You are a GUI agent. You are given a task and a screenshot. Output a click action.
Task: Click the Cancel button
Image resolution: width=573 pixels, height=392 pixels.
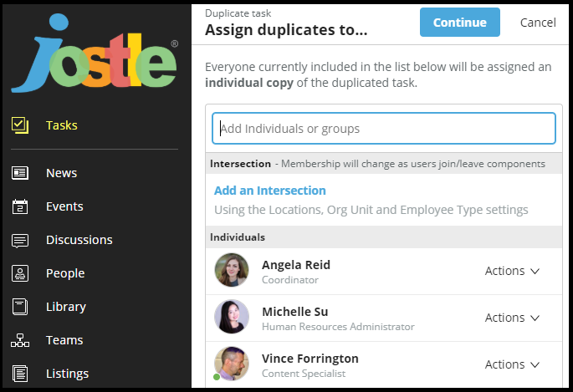coord(538,23)
